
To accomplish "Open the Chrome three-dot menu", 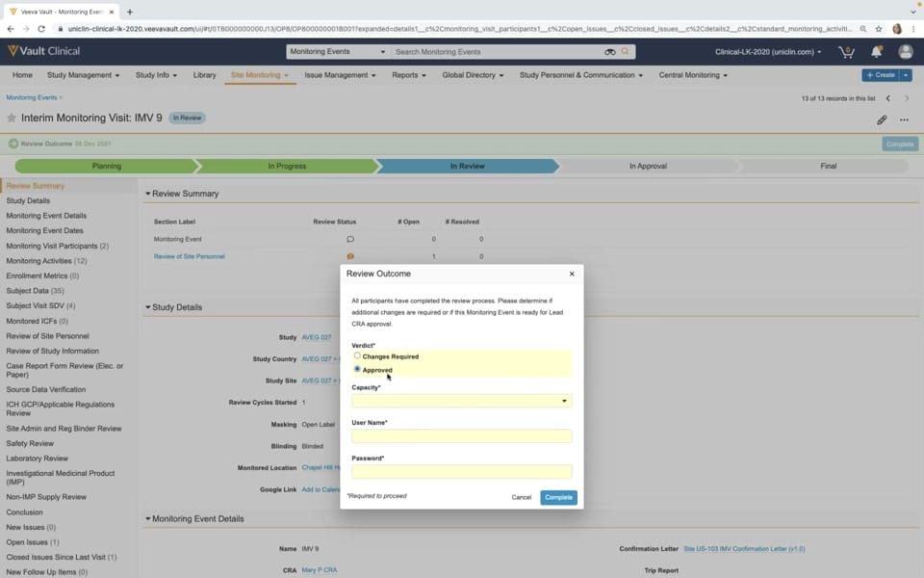I will pos(913,28).
